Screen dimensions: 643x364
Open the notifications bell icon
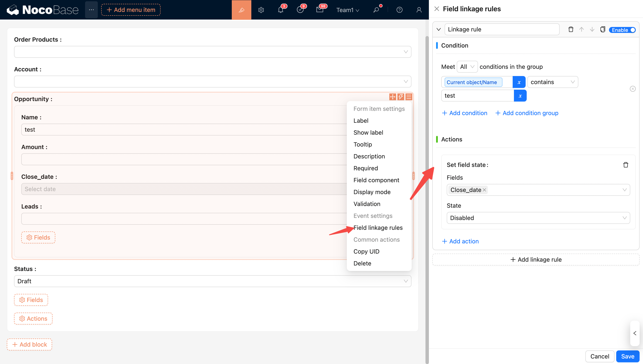click(281, 10)
